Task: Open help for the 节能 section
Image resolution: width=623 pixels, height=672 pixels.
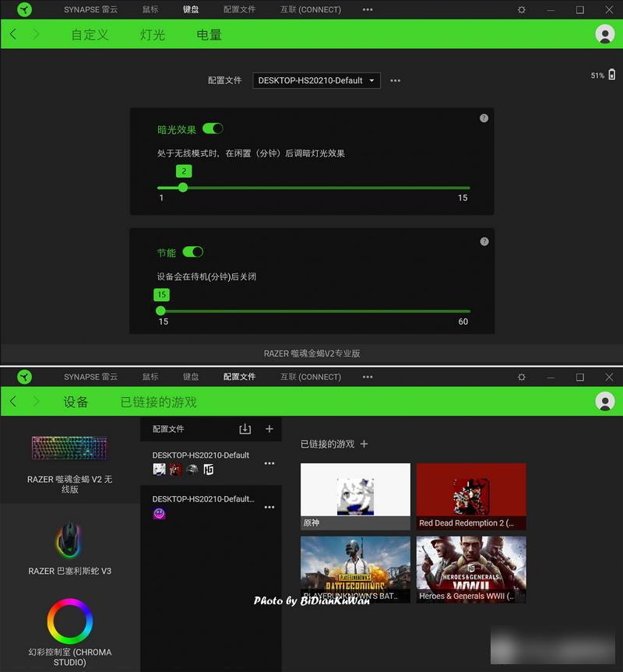Action: (x=484, y=241)
